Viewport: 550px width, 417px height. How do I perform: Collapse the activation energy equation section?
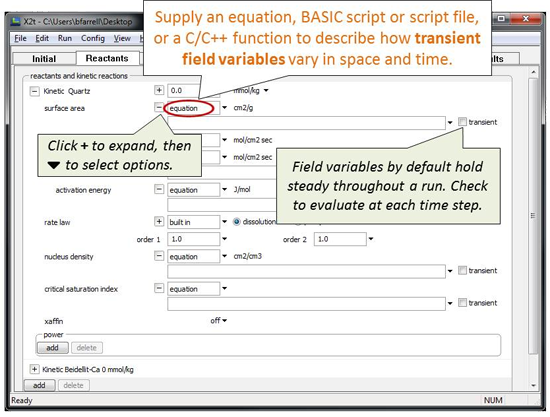point(159,189)
